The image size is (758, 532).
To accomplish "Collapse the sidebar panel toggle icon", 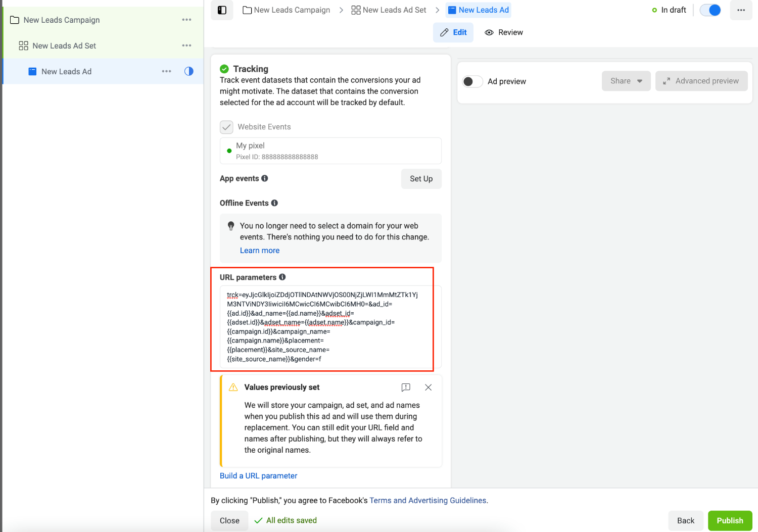I will click(222, 10).
